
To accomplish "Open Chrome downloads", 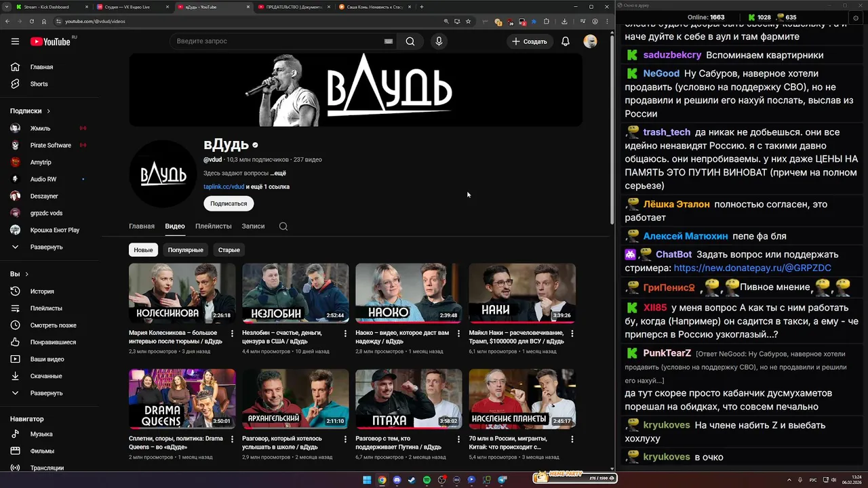I will pos(564,21).
